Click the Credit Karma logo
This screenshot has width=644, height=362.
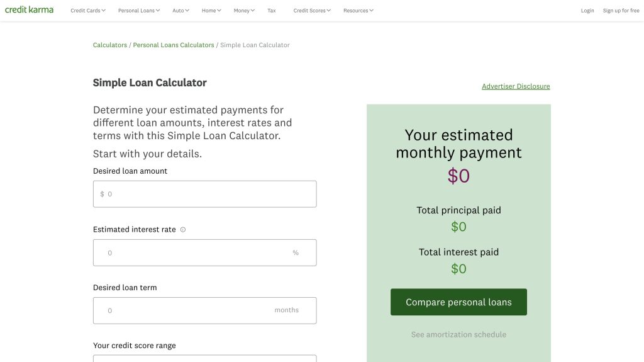tap(29, 9)
